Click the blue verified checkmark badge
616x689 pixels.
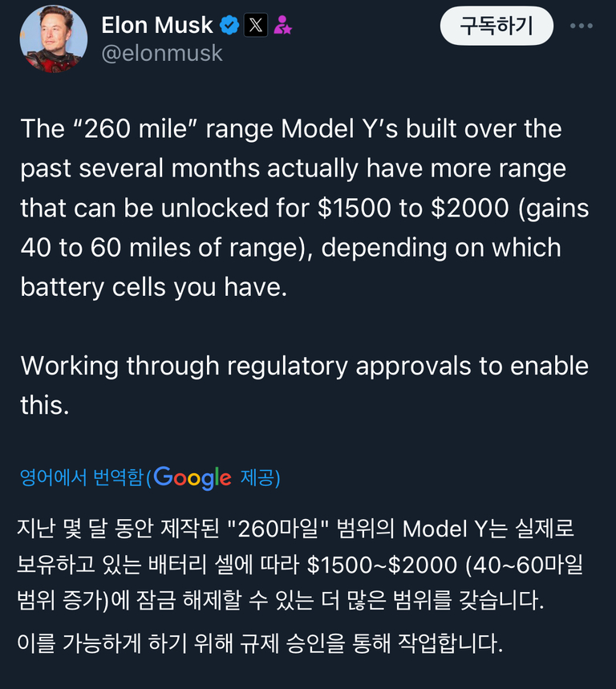click(x=229, y=26)
